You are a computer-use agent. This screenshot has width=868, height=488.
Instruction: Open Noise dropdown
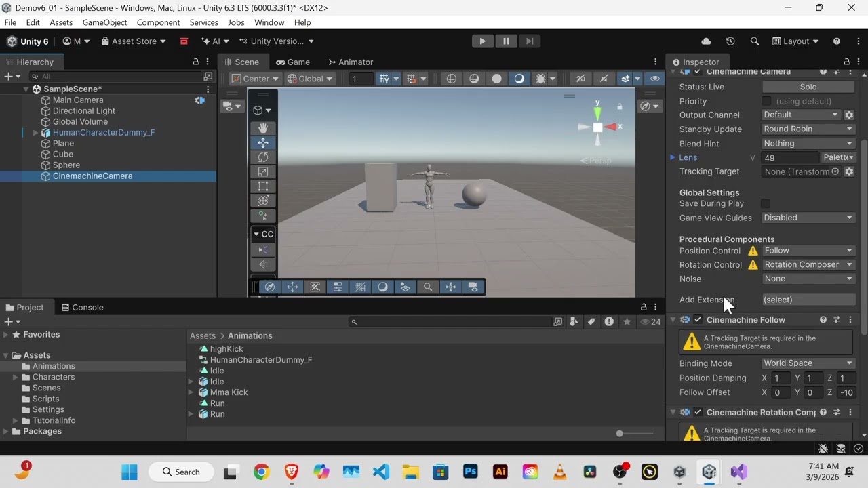click(808, 279)
